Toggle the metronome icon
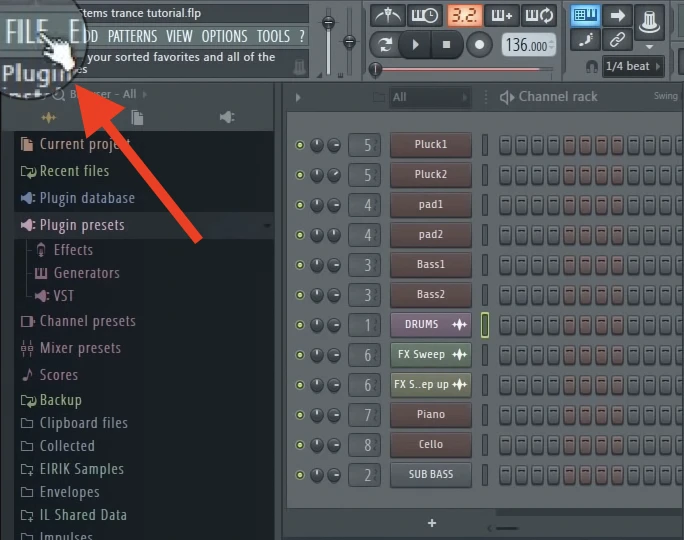This screenshot has width=684, height=540. [387, 15]
